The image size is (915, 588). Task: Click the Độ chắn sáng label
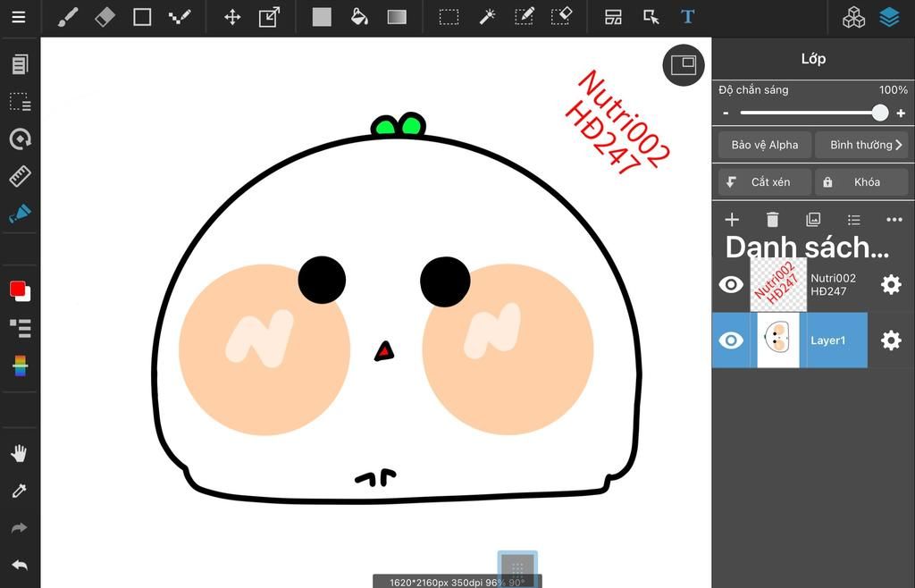tap(753, 90)
